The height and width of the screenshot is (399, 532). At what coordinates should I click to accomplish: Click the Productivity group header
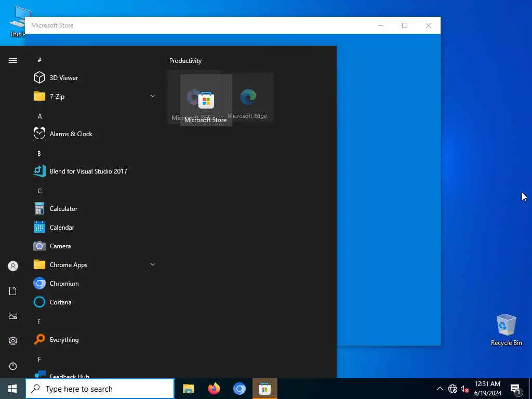point(185,61)
